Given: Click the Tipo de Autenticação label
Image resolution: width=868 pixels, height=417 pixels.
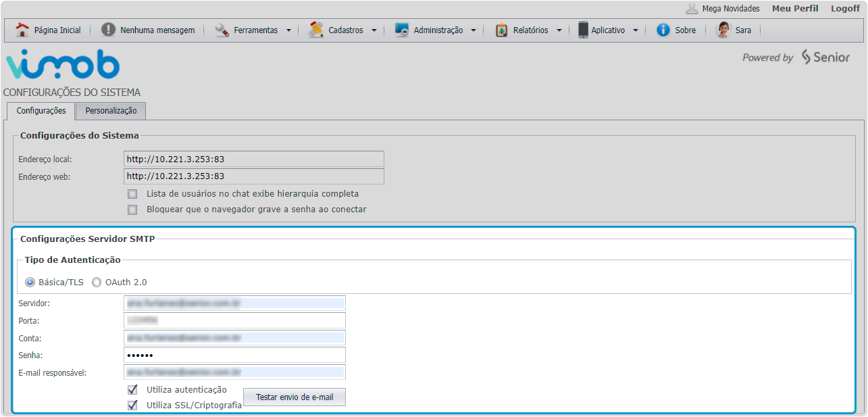Looking at the screenshot, I should [x=73, y=260].
